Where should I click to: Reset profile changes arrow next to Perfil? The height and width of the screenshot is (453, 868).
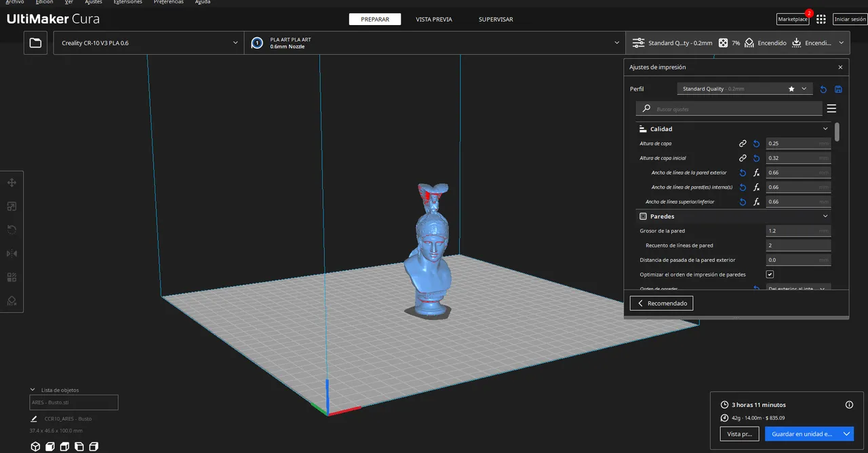click(x=823, y=89)
